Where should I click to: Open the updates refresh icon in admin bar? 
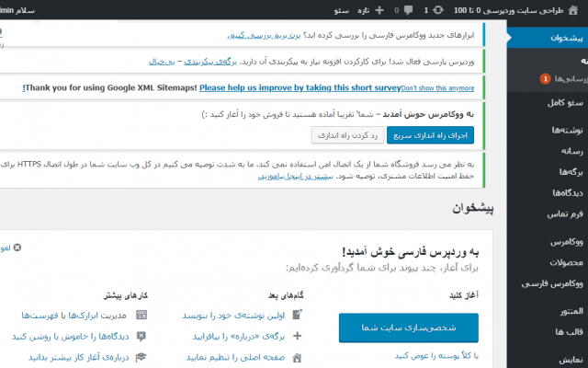click(438, 10)
